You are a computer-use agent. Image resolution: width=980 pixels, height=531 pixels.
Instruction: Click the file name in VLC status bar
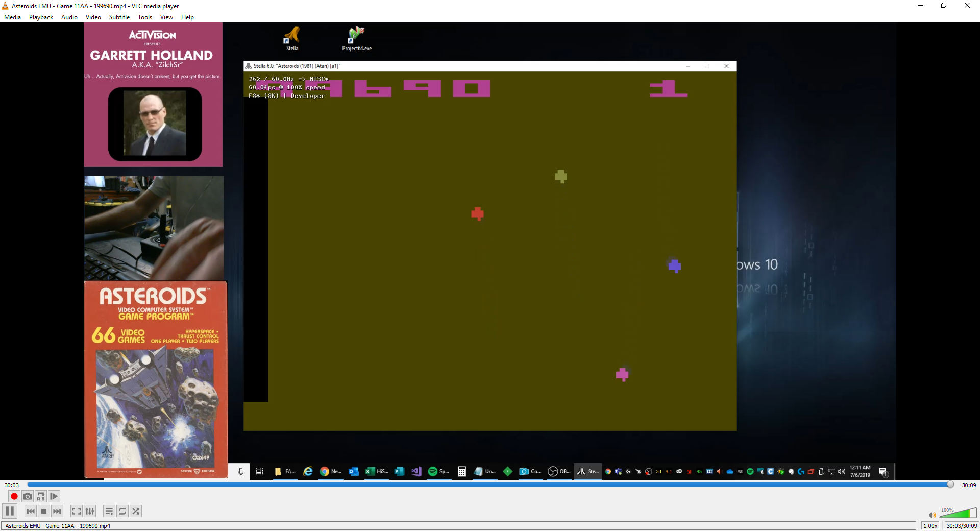pyautogui.click(x=58, y=526)
